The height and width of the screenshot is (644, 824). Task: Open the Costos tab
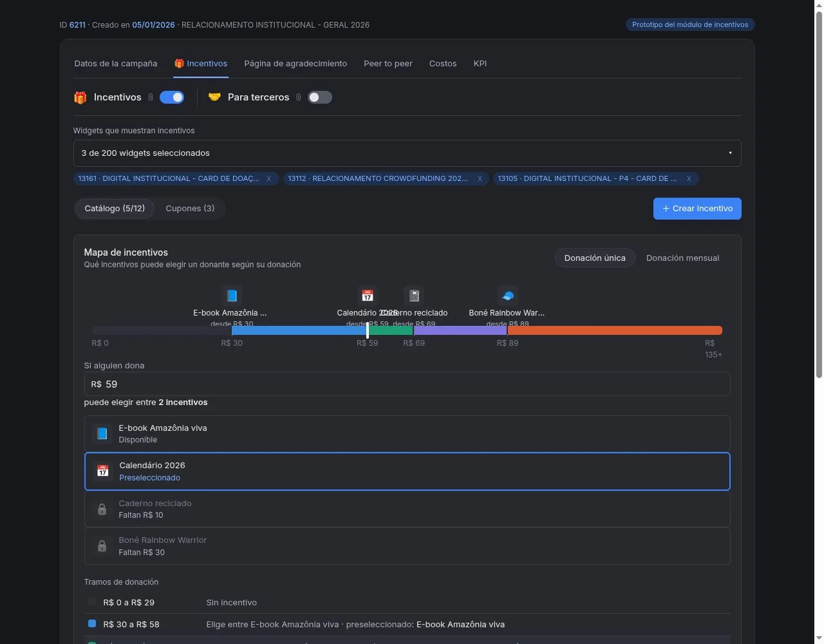point(443,64)
